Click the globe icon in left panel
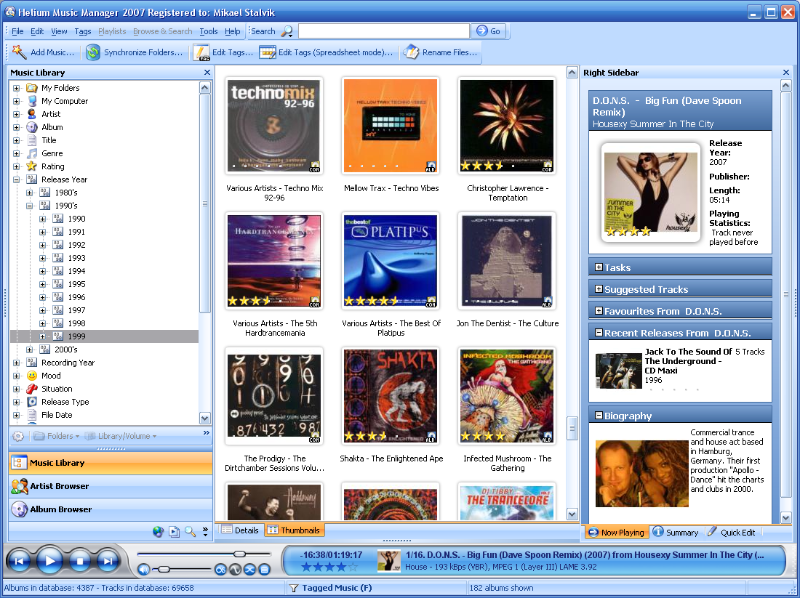The width and height of the screenshot is (800, 598). pyautogui.click(x=158, y=531)
